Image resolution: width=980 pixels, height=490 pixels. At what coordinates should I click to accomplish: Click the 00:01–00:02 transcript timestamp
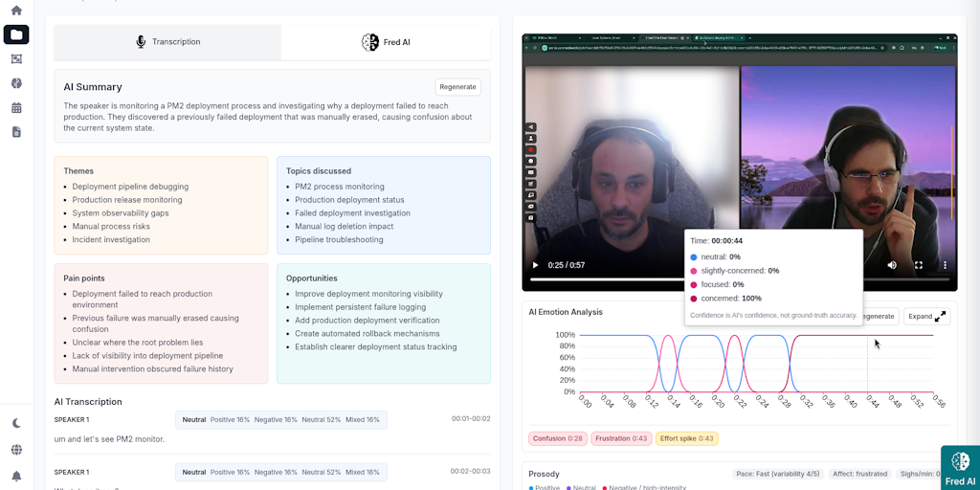point(471,419)
